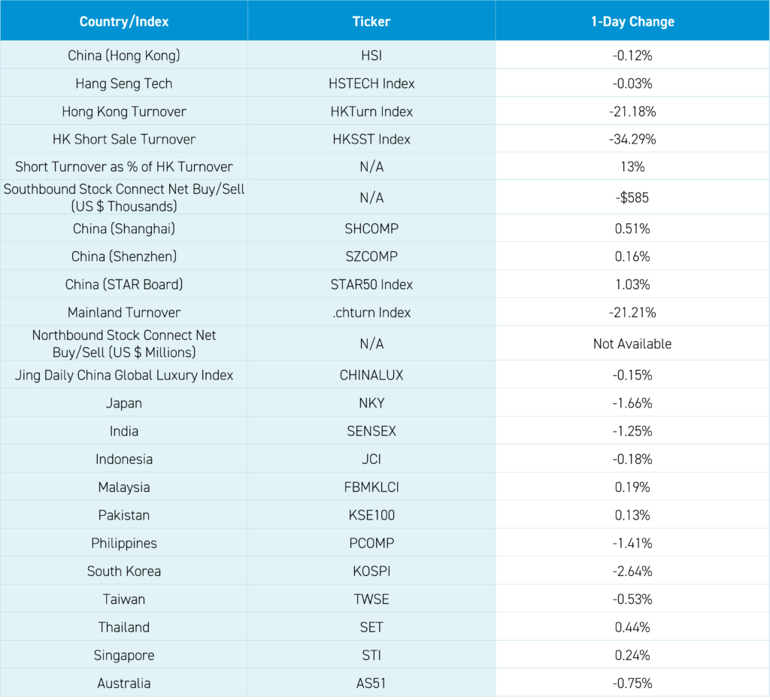Click the Jing Daily China Global Luxury Index label
Image resolution: width=770 pixels, height=700 pixels.
124,375
